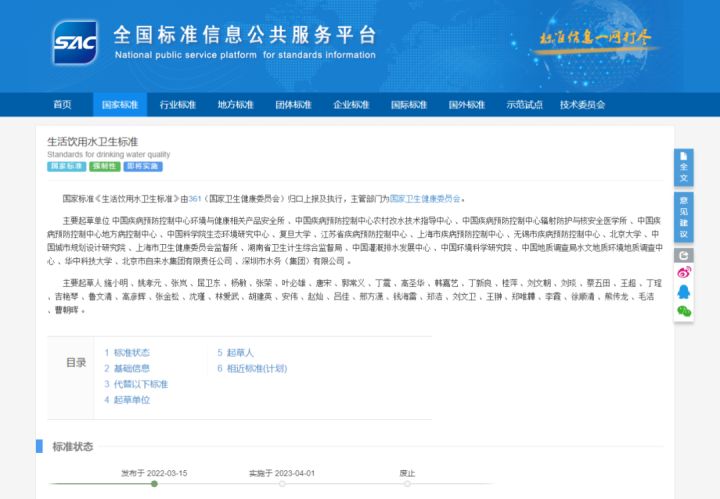Click the SAC logo icon
The width and height of the screenshot is (720, 499).
point(75,42)
